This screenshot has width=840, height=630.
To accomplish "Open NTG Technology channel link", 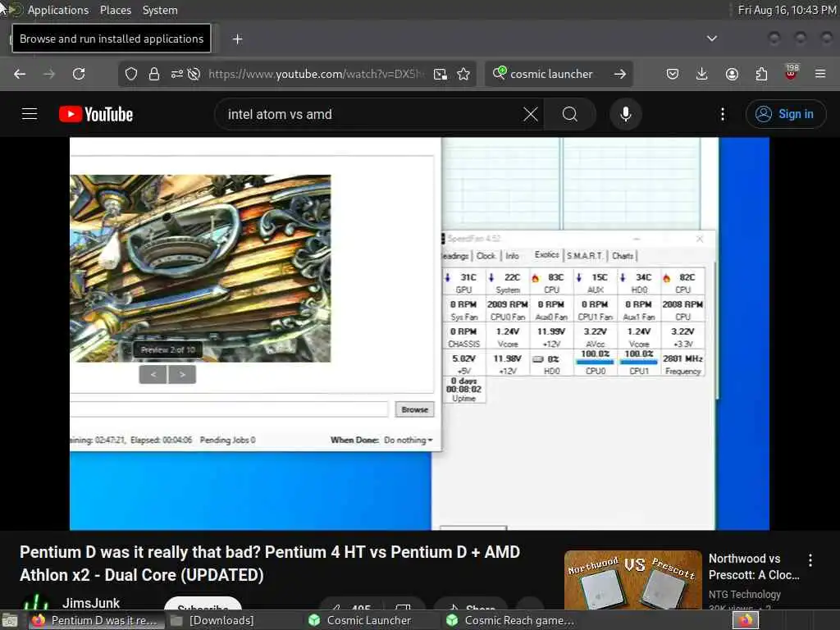I will [x=744, y=594].
